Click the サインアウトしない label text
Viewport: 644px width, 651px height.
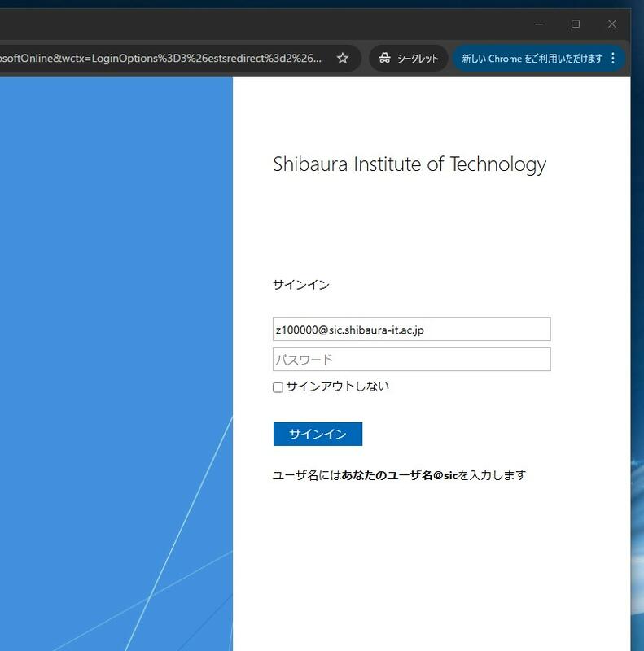337,387
